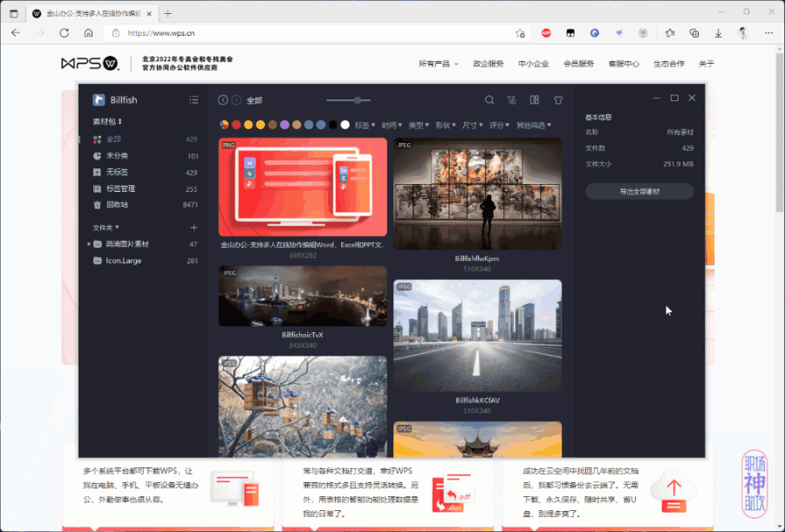Close the 金山办公 browser tab
This screenshot has width=785, height=532.
coord(149,14)
